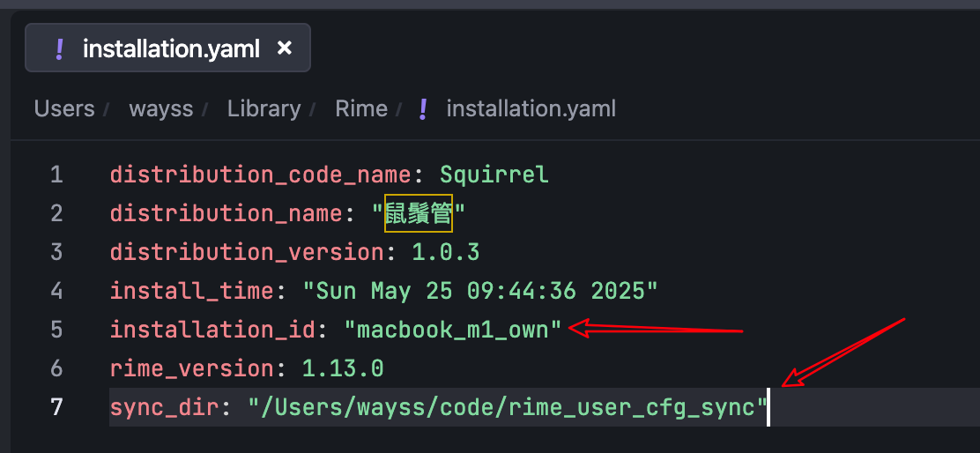
Task: Click the distribution_version key
Action: tap(247, 252)
